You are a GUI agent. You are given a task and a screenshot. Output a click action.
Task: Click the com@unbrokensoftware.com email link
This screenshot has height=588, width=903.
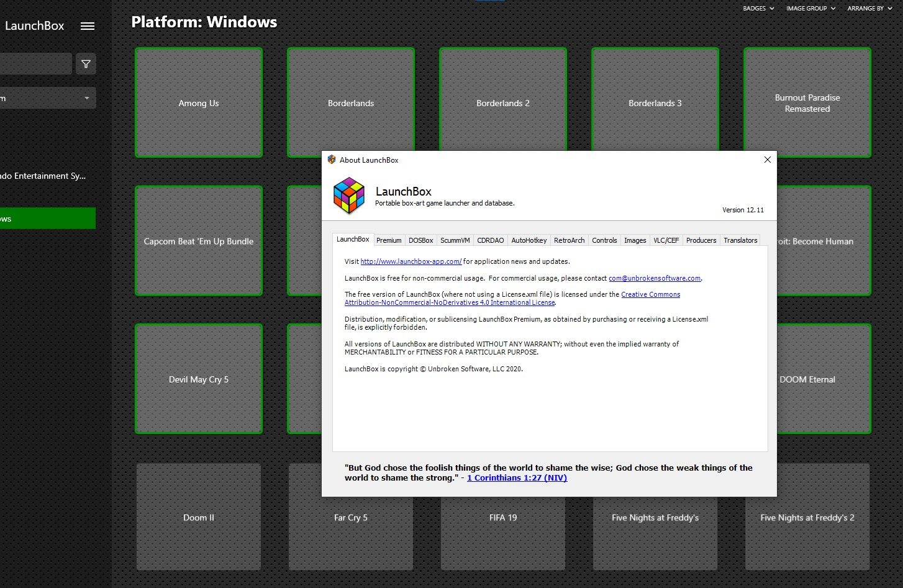coord(655,278)
